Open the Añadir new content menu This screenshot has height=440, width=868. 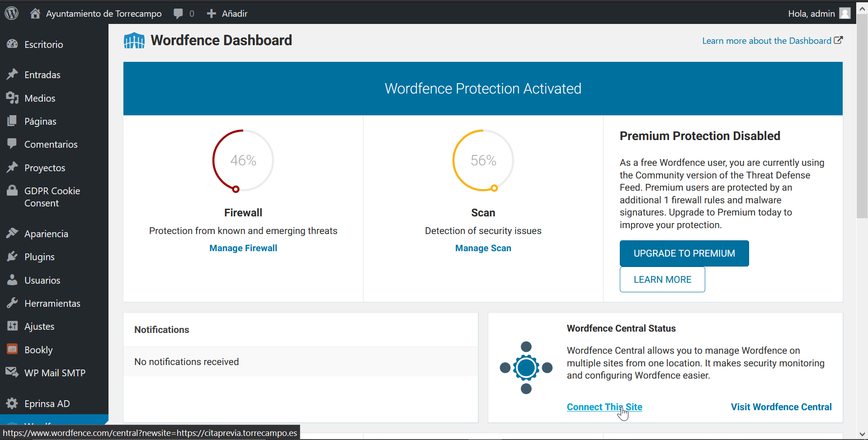click(227, 14)
